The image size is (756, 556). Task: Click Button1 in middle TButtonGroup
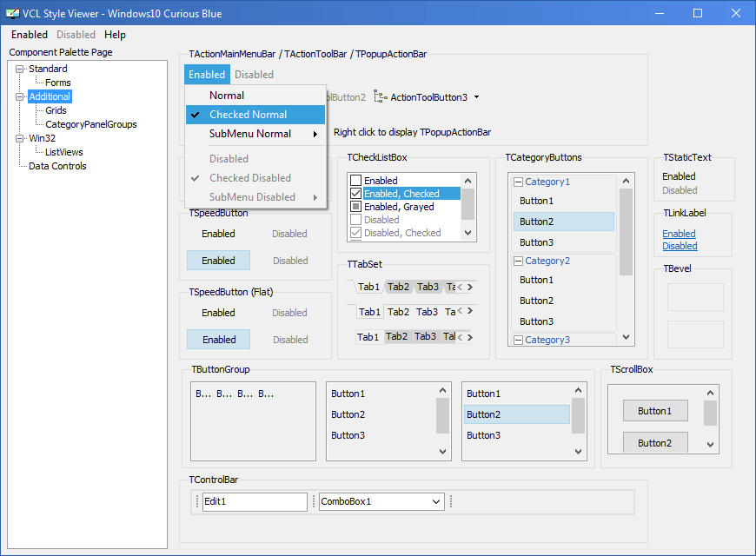[381, 394]
